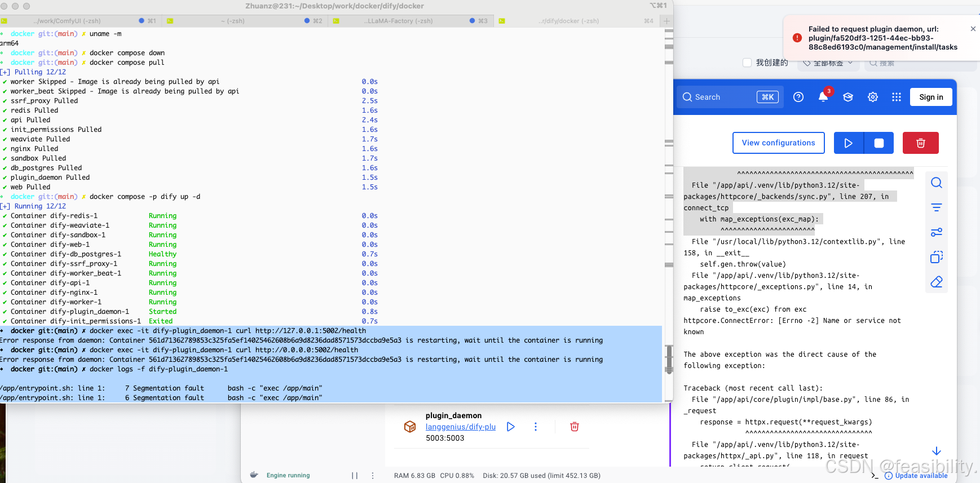Click the 5003:5003 port text

[445, 438]
